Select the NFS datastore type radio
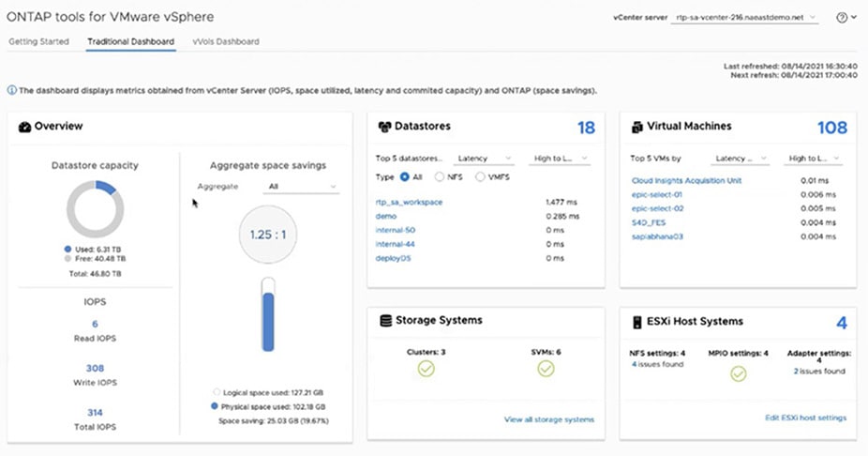The height and width of the screenshot is (456, 868). tap(440, 176)
